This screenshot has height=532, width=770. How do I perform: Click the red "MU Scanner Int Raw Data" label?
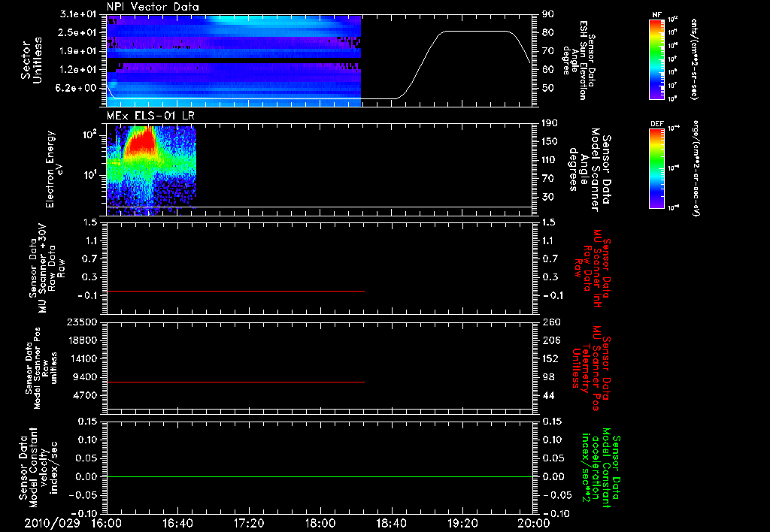pos(593,268)
